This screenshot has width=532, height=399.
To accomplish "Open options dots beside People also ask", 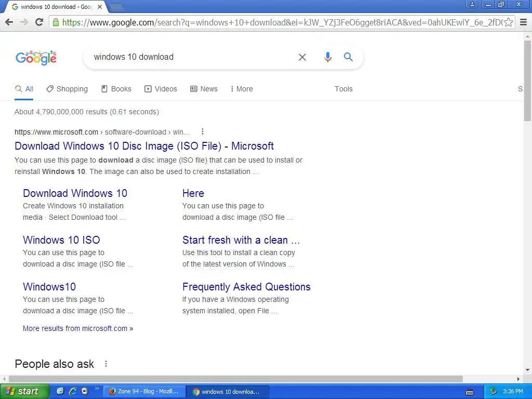I will click(x=106, y=364).
